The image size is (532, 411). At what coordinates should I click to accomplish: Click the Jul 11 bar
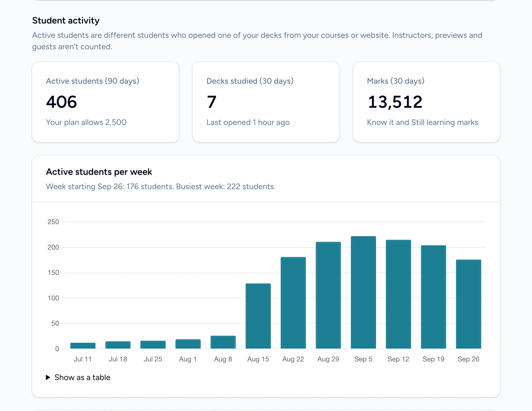83,346
